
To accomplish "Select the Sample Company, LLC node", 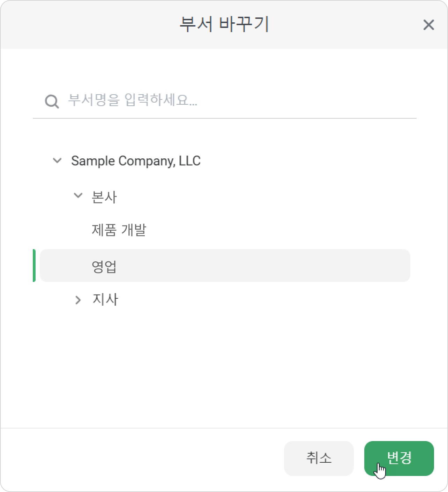I will point(136,161).
